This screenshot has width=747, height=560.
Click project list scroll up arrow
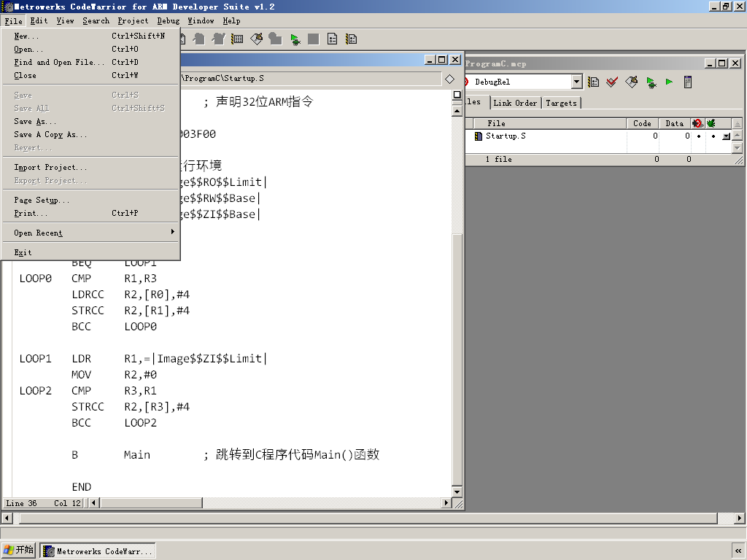pyautogui.click(x=737, y=136)
